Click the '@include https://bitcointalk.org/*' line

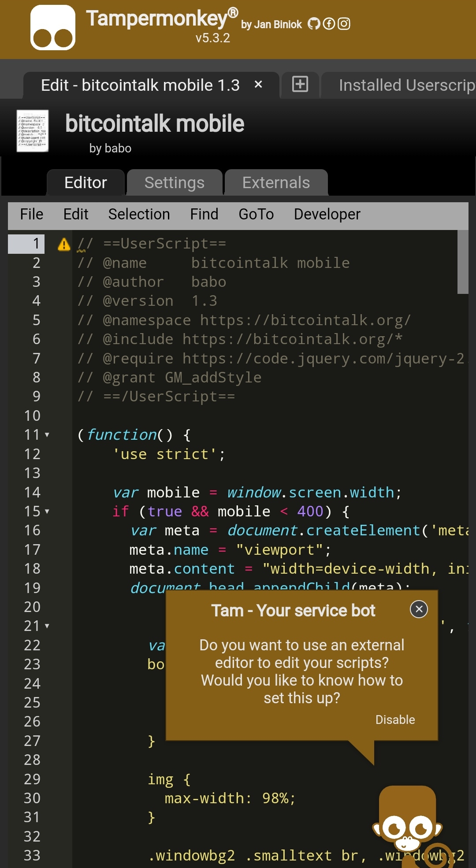[x=240, y=339]
